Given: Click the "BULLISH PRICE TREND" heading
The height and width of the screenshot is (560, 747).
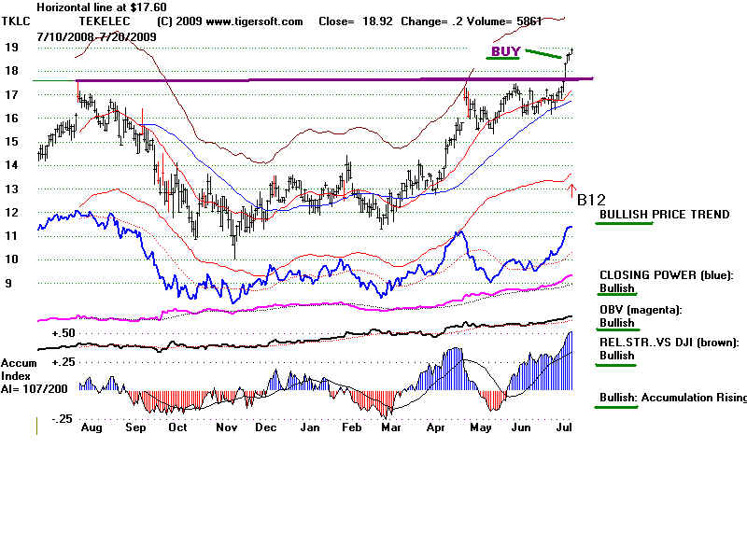Looking at the screenshot, I should coord(665,215).
